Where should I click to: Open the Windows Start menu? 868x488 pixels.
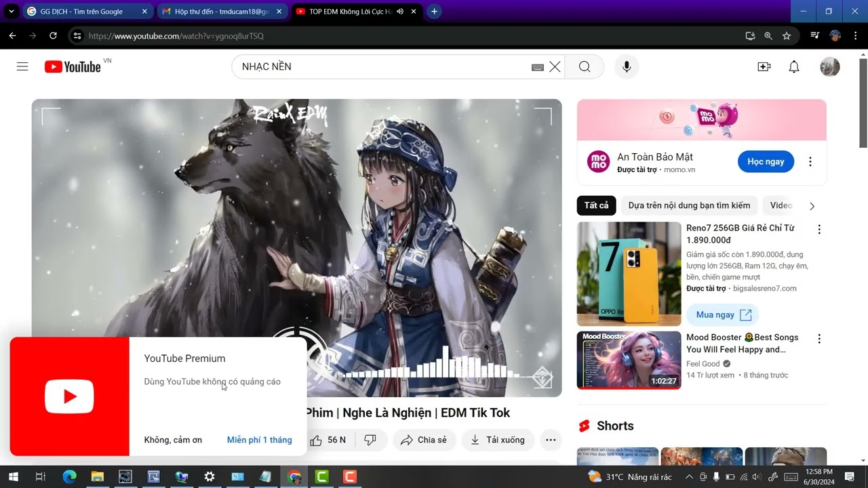13,477
